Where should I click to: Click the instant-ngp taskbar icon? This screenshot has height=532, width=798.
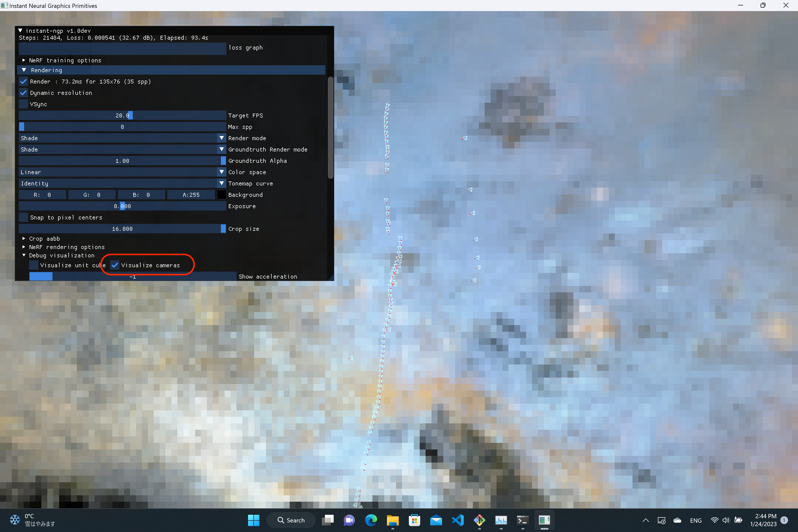544,520
